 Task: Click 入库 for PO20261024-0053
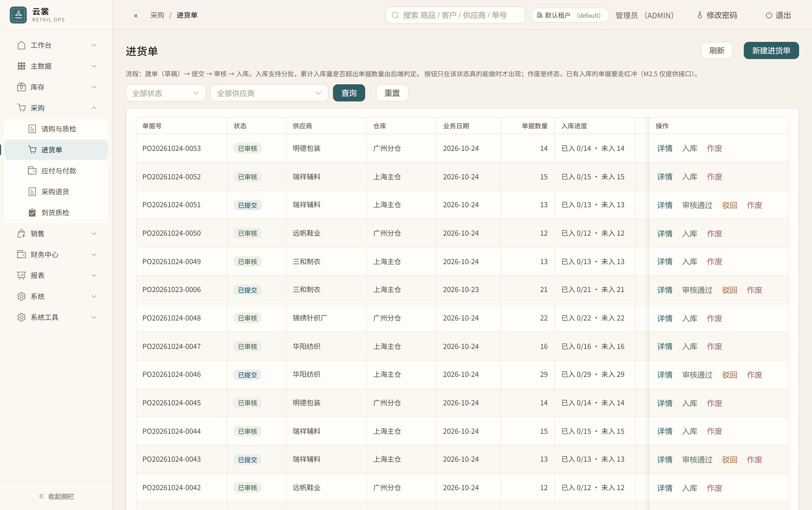(x=690, y=148)
